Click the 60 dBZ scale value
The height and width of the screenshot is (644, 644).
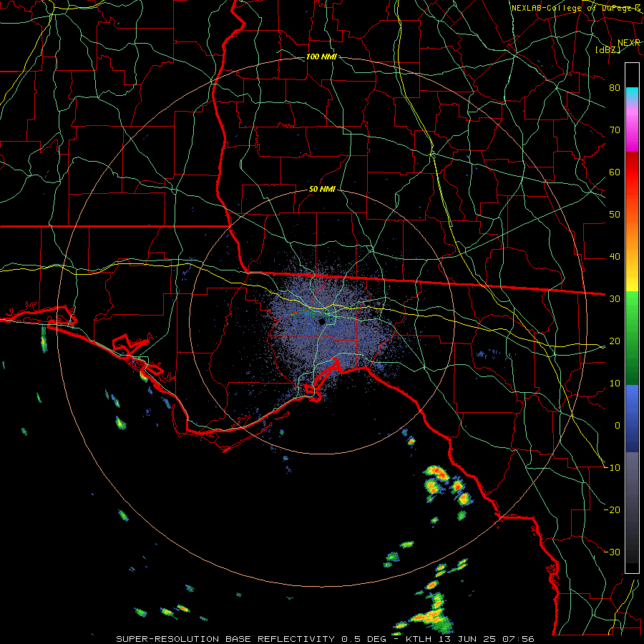tap(615, 172)
